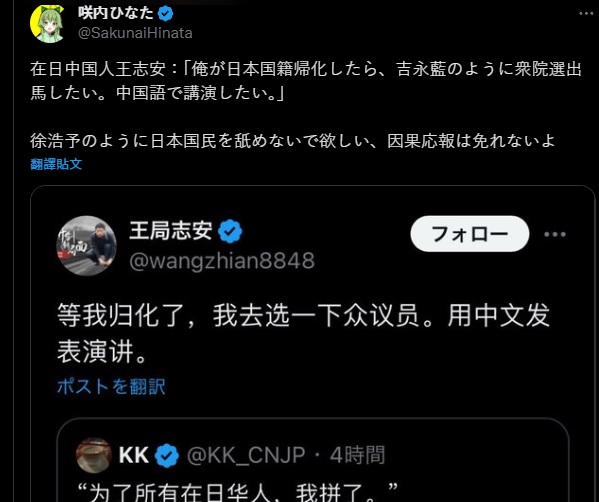Screen dimensions: 599x502
Task: Open @SakunaiHinata handle
Action: (x=135, y=33)
